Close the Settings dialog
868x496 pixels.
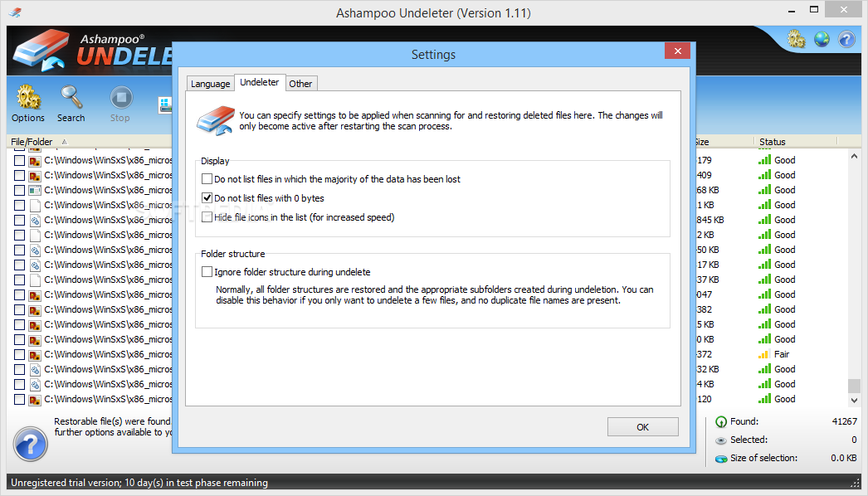[x=678, y=51]
